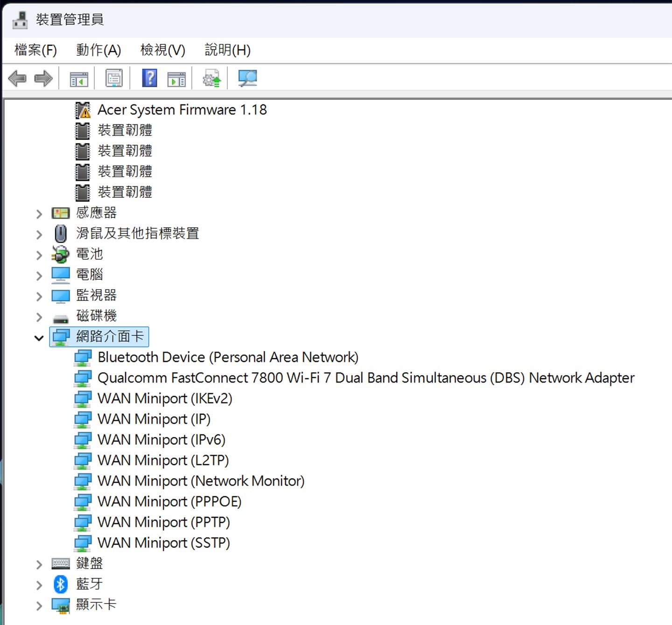
Task: Select WAN Miniport (IKEv2)
Action: [x=165, y=399]
